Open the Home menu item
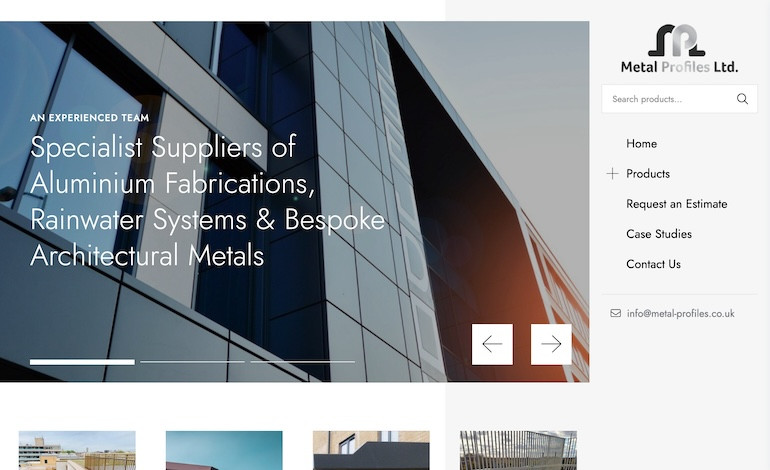 (641, 143)
